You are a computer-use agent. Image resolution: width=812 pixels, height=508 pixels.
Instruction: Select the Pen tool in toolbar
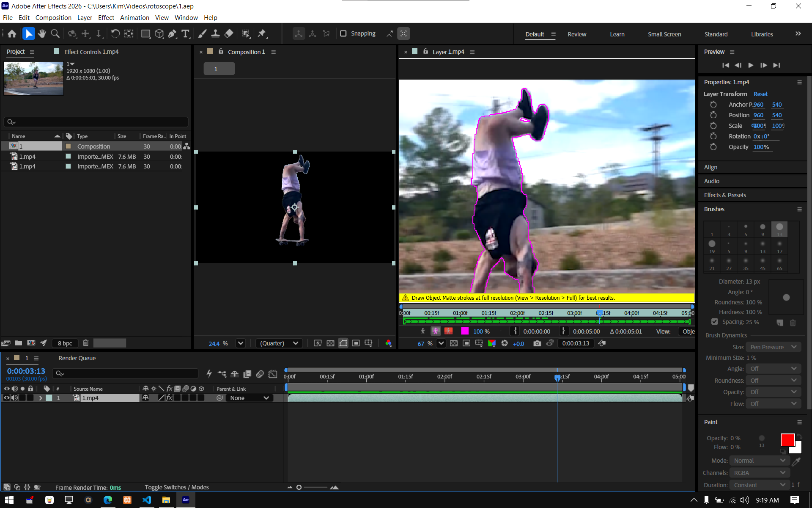coord(172,34)
